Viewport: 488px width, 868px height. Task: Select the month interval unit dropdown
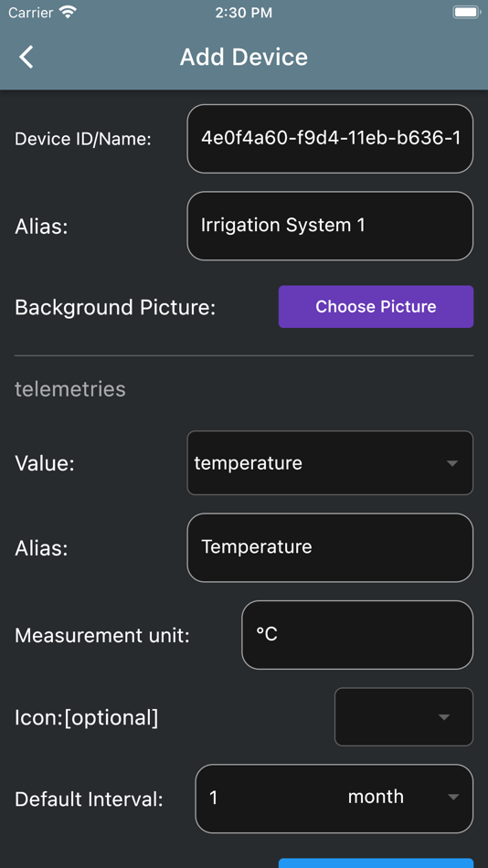coord(403,797)
